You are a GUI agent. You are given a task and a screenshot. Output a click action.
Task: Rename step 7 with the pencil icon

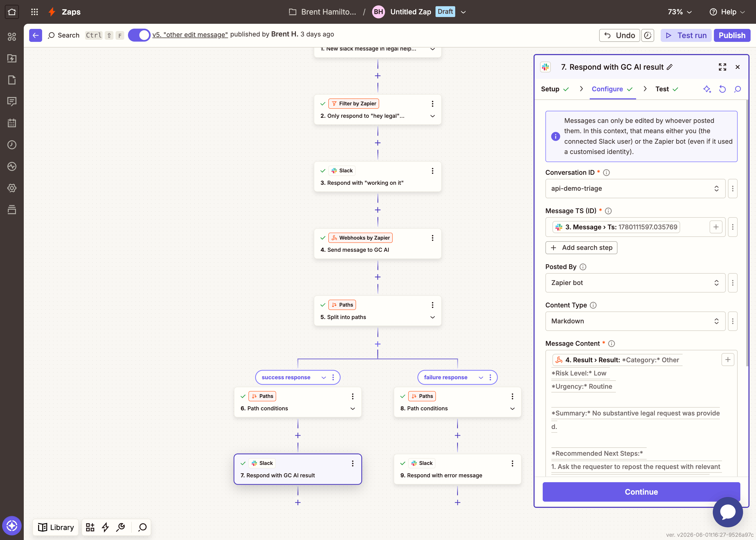(x=670, y=67)
